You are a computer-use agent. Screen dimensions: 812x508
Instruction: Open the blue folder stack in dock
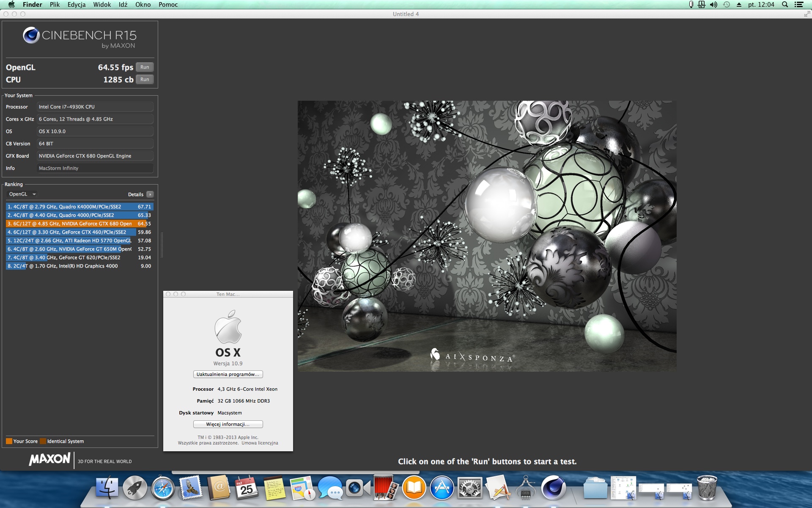point(595,488)
